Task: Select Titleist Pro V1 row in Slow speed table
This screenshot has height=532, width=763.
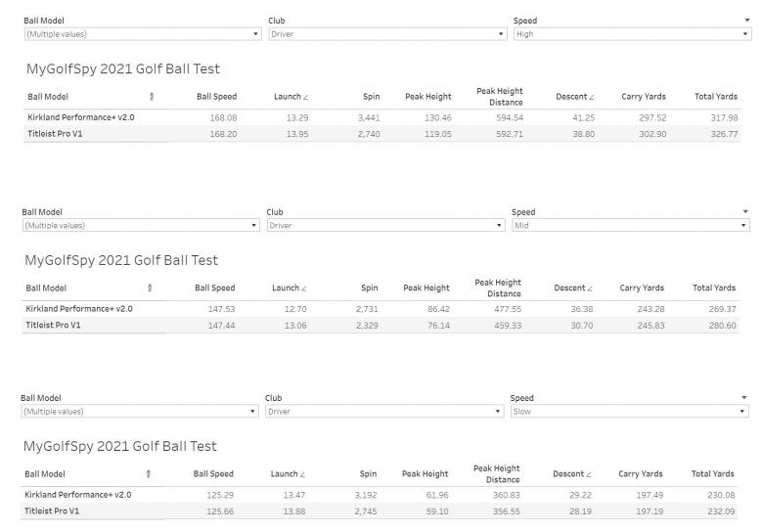Action: [x=52, y=511]
